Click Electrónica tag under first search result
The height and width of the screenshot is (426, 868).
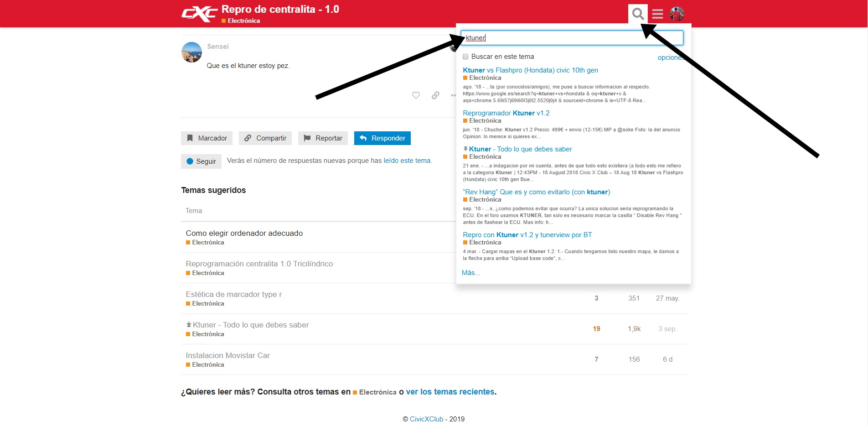pyautogui.click(x=482, y=78)
